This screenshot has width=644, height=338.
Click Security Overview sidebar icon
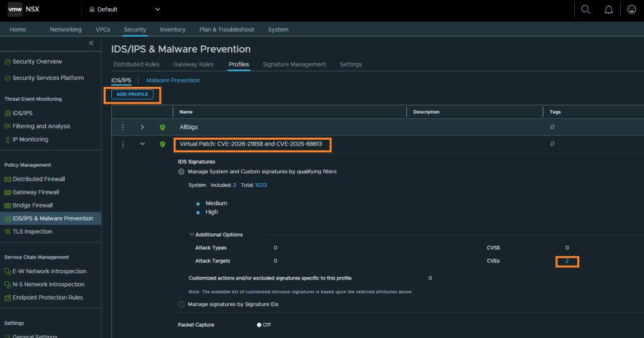8,62
